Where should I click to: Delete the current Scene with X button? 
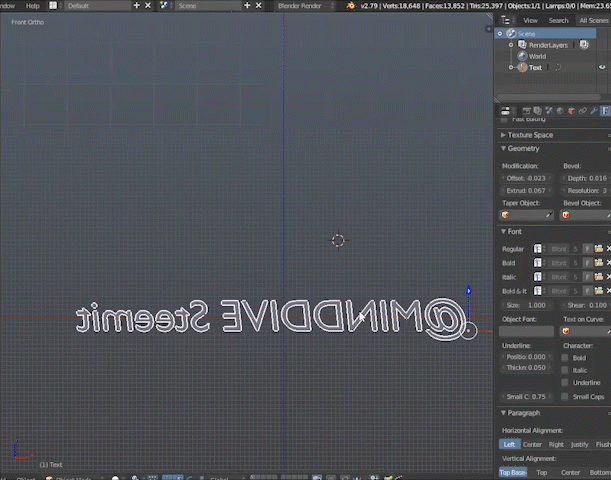258,5
